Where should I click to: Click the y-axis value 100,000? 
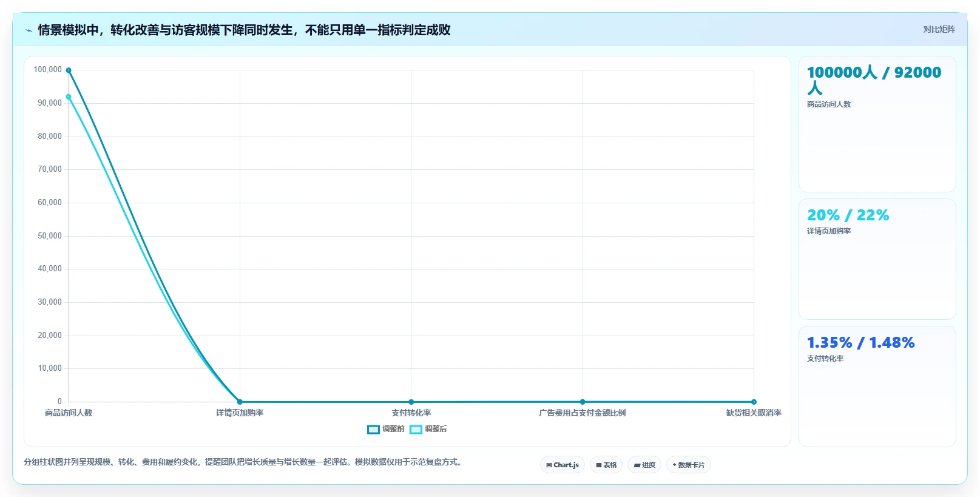pyautogui.click(x=48, y=70)
